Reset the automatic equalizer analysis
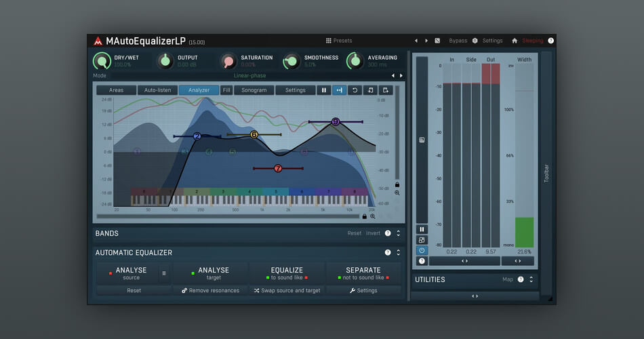Screen dimensions: 644x339 (x=134, y=290)
